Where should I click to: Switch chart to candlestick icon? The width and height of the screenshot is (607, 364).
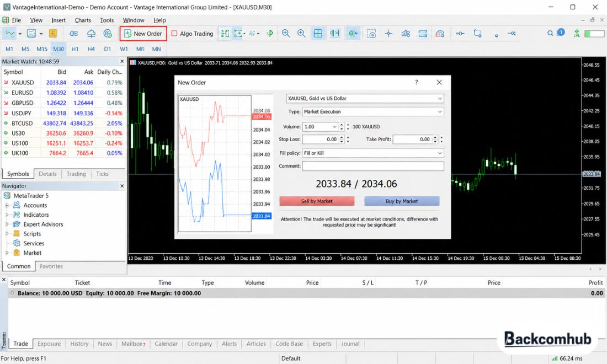pos(237,34)
